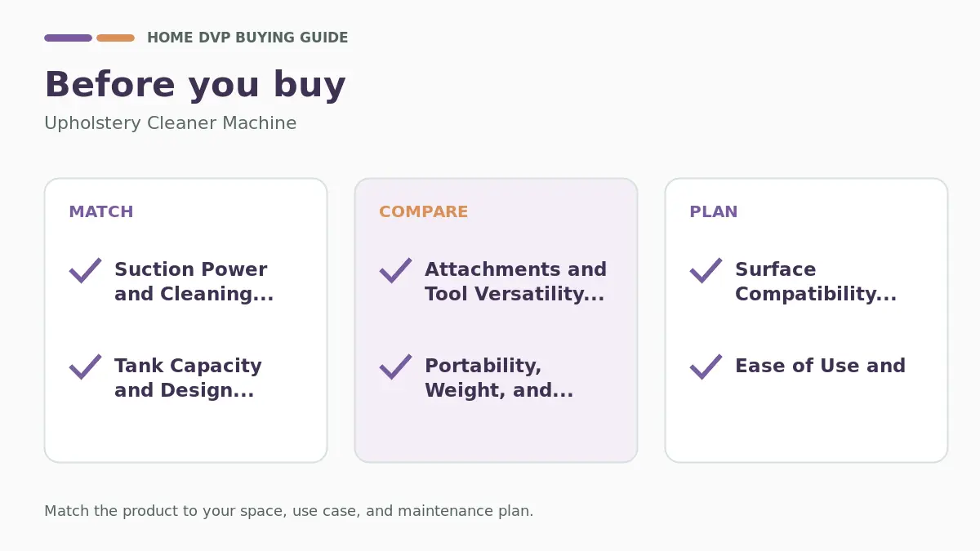Click the HOME DVP BUYING GUIDE label

pos(247,38)
